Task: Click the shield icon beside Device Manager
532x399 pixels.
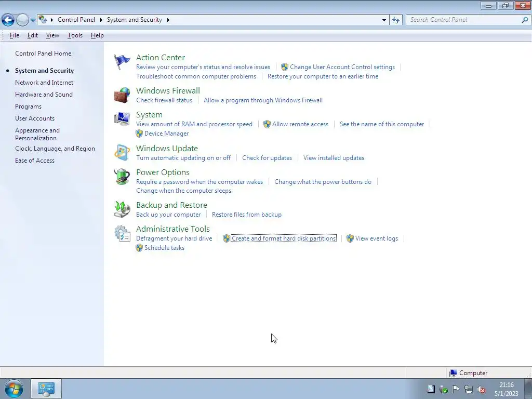Action: point(139,134)
